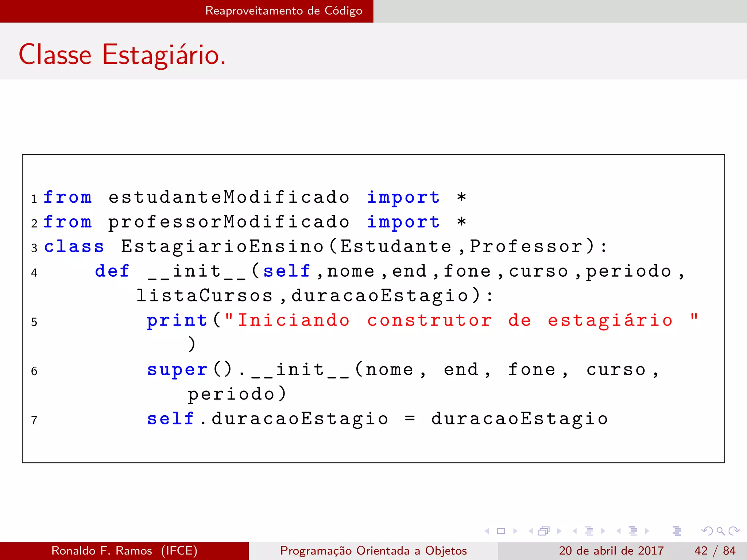Click the 'class' keyword on line 3
Image resolution: width=747 pixels, height=560 pixels.
(x=74, y=246)
